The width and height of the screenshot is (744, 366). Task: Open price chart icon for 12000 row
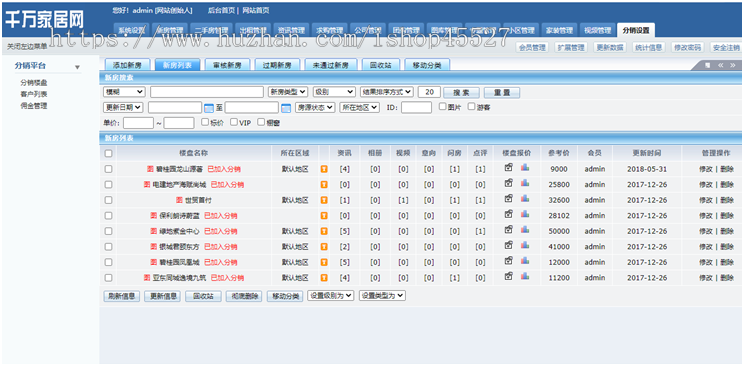(525, 260)
